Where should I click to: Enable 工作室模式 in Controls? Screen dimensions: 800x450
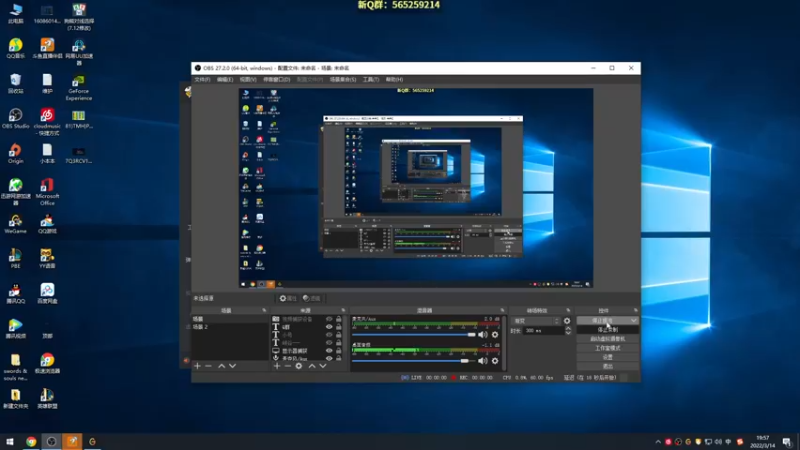point(608,348)
